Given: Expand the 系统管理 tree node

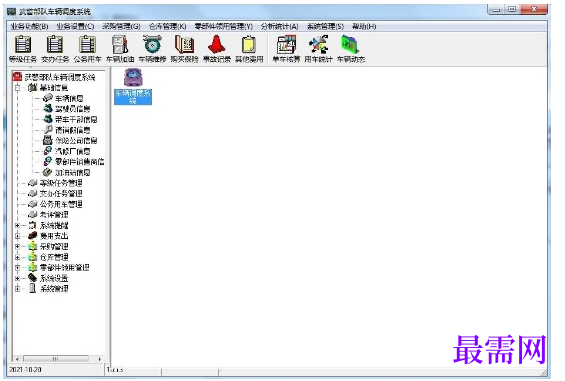Looking at the screenshot, I should [17, 289].
